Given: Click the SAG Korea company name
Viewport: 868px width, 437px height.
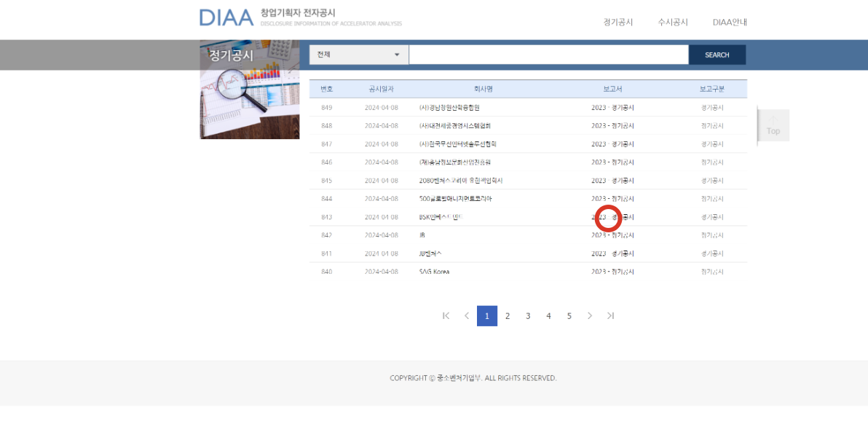Looking at the screenshot, I should (435, 272).
